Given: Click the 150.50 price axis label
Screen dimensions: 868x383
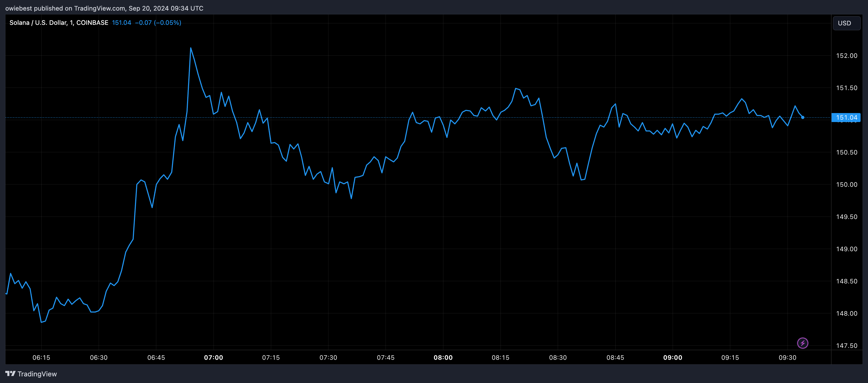Looking at the screenshot, I should pyautogui.click(x=846, y=152).
